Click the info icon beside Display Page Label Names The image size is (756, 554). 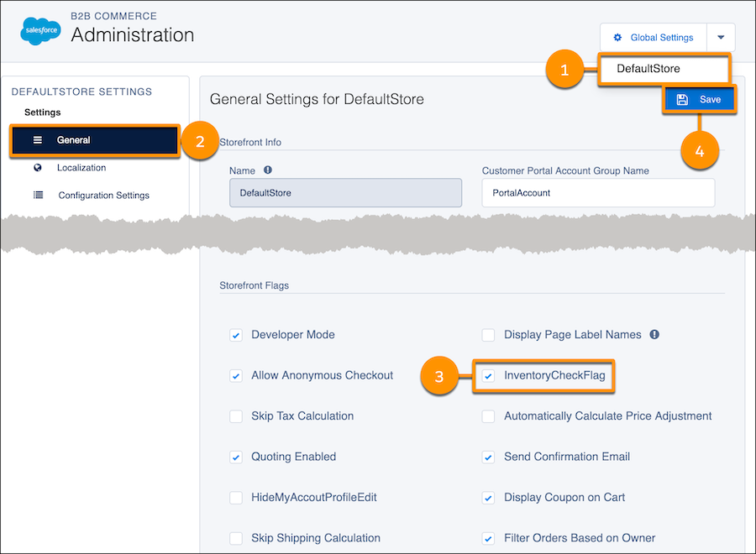(x=653, y=334)
